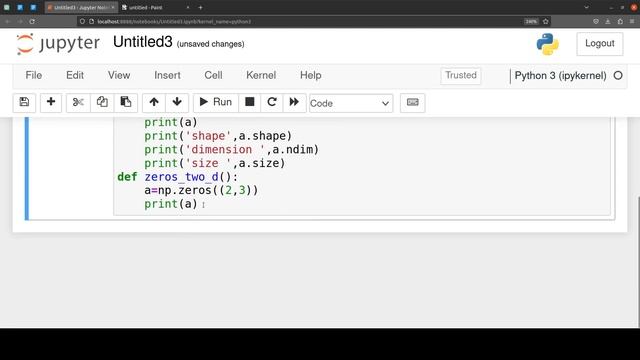Click the Jupyter logo
Image resolution: width=640 pixels, height=360 pixels.
[58, 43]
